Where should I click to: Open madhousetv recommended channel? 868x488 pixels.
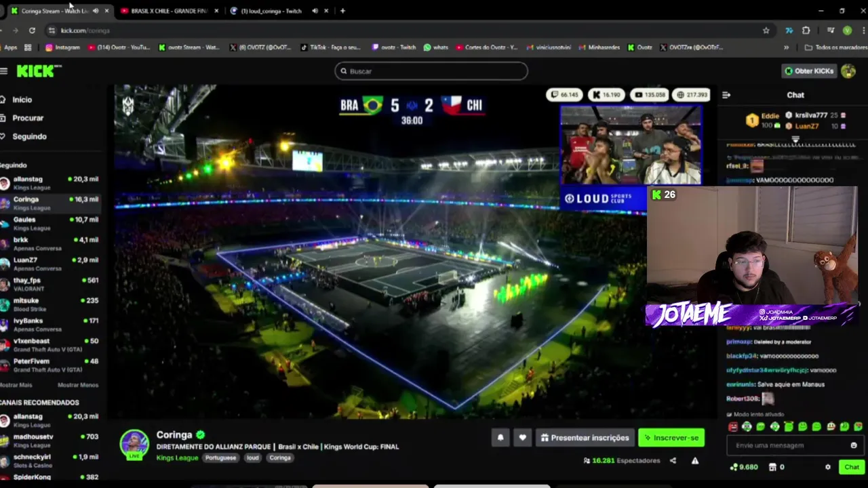click(50, 441)
